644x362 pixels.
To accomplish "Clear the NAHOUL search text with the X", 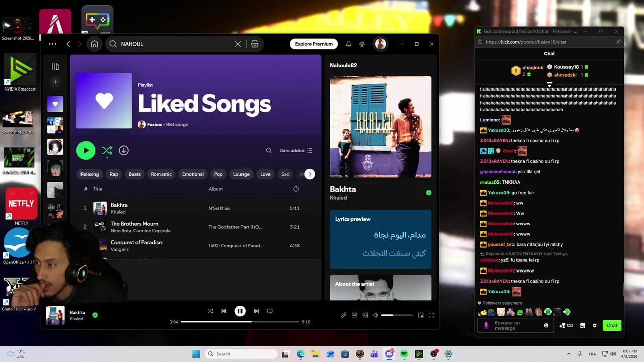I will point(238,44).
